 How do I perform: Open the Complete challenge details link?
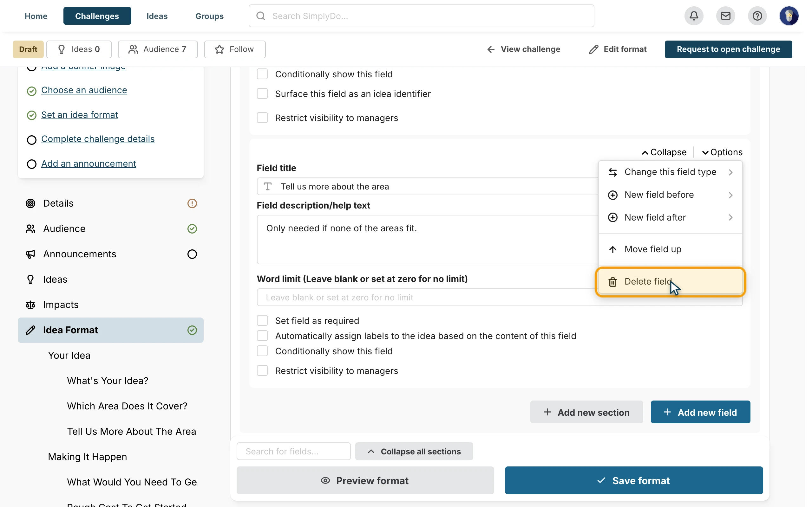click(x=98, y=139)
